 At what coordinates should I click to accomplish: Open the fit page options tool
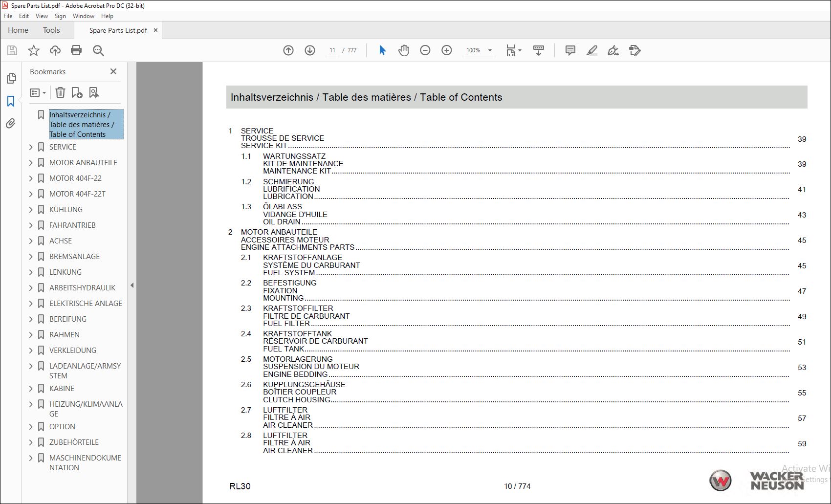click(513, 50)
